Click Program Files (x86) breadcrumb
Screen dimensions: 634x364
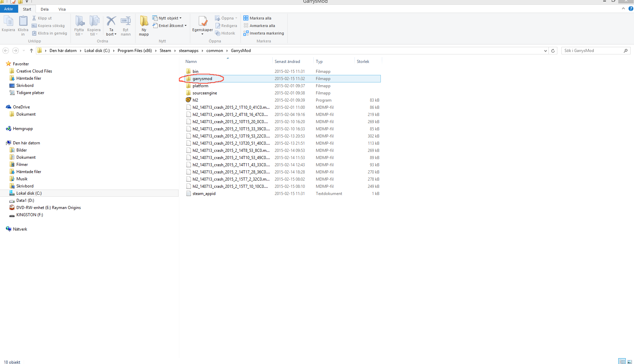[x=134, y=51]
